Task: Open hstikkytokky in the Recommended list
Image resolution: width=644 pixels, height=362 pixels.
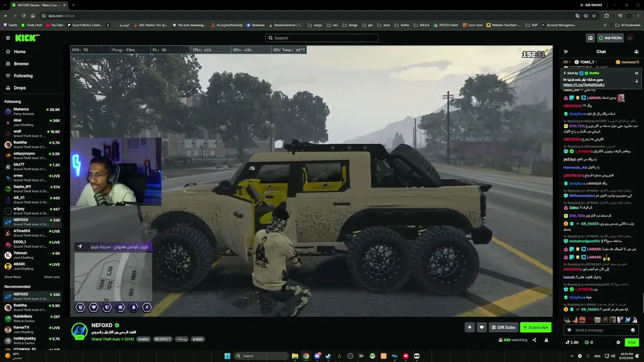Action: [x=32, y=341]
